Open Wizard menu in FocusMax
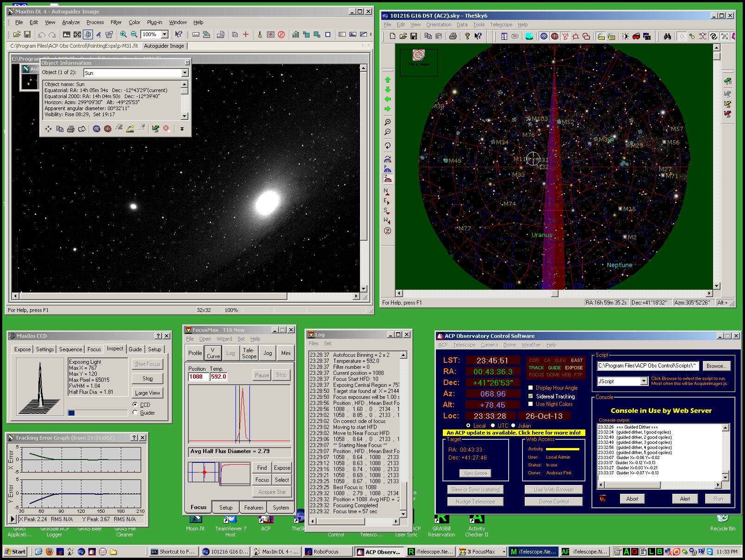745x560 pixels. (224, 339)
